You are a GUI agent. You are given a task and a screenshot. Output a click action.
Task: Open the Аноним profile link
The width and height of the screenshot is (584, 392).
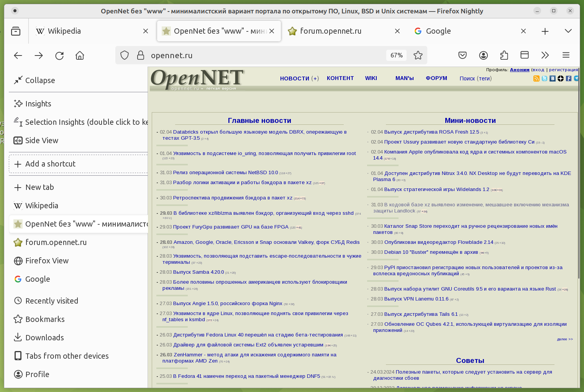pyautogui.click(x=520, y=70)
